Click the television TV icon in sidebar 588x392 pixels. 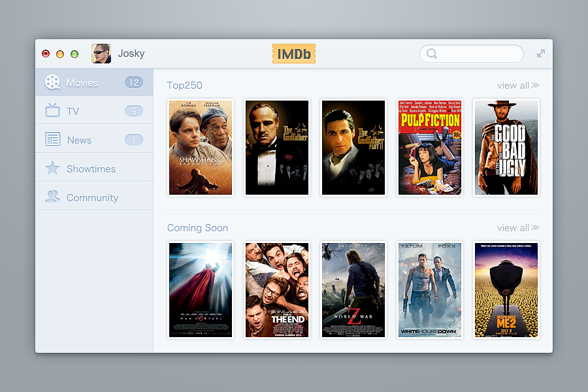52,110
